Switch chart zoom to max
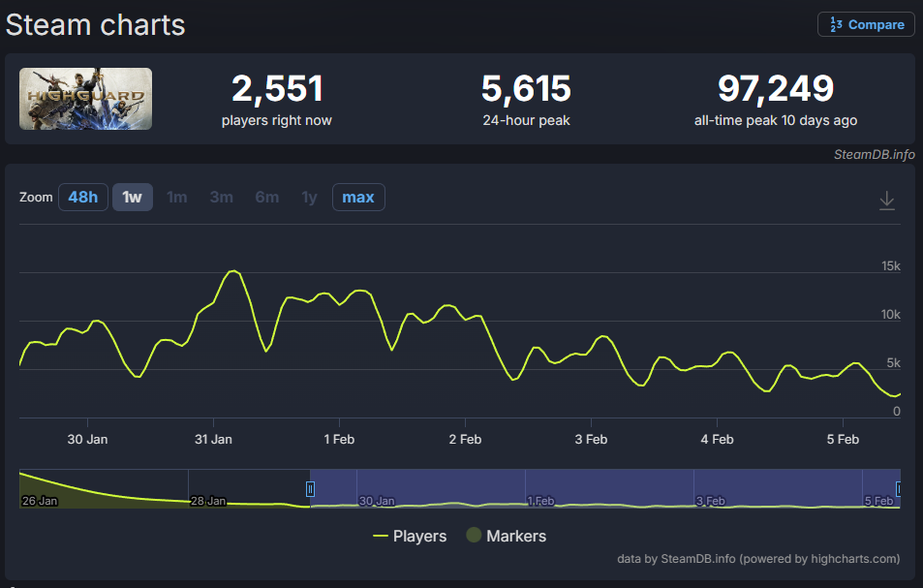 tap(358, 198)
